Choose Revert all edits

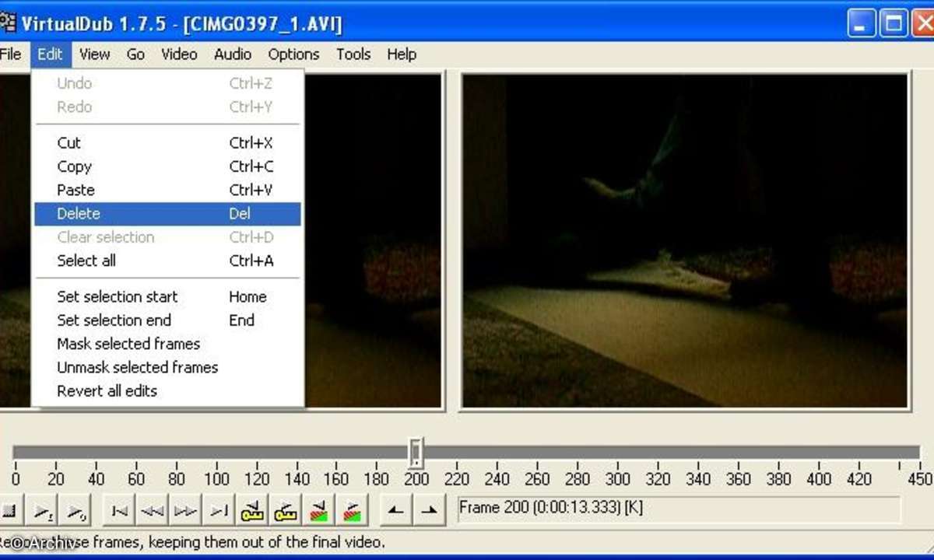pos(167,390)
